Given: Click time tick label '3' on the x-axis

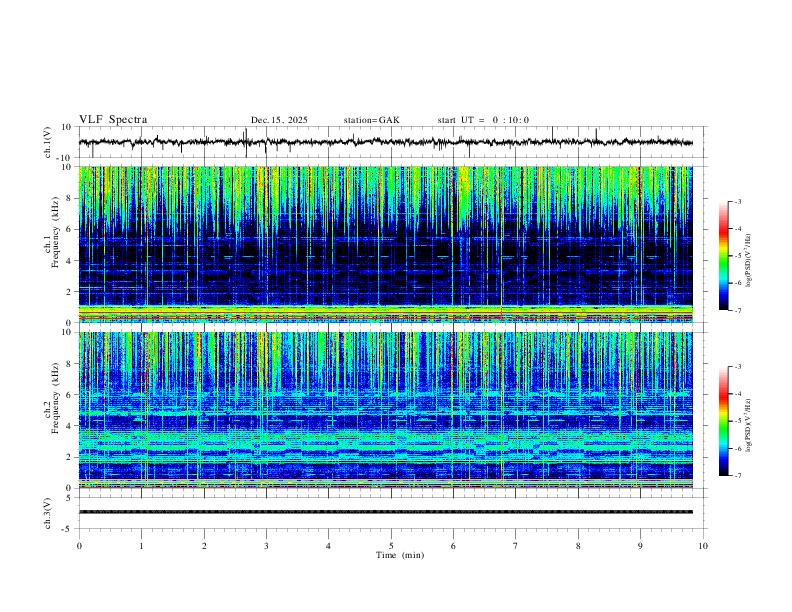Looking at the screenshot, I should [266, 546].
